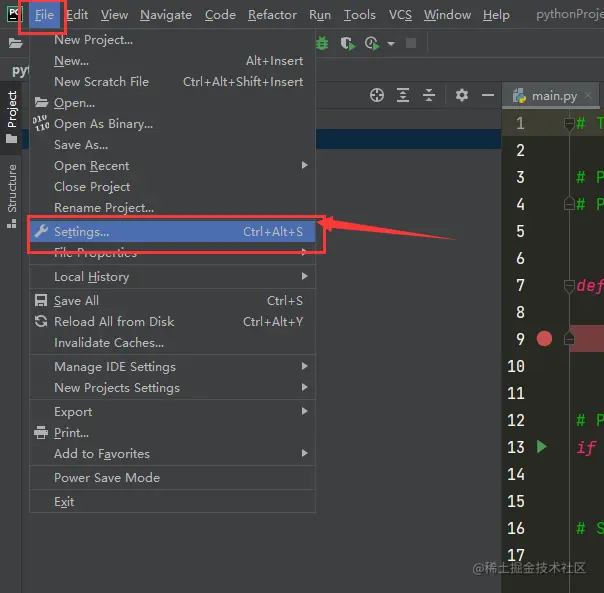Open the Tools menu
The image size is (604, 593).
tap(360, 15)
